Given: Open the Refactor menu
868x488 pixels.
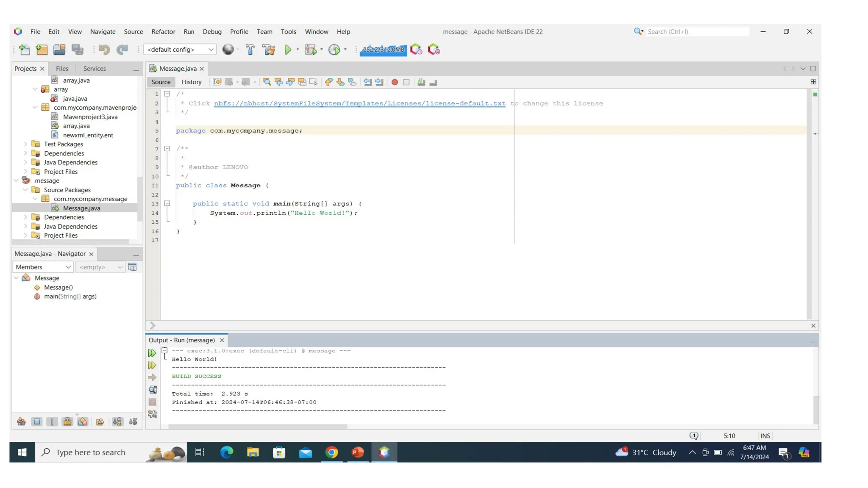Looking at the screenshot, I should (x=163, y=32).
